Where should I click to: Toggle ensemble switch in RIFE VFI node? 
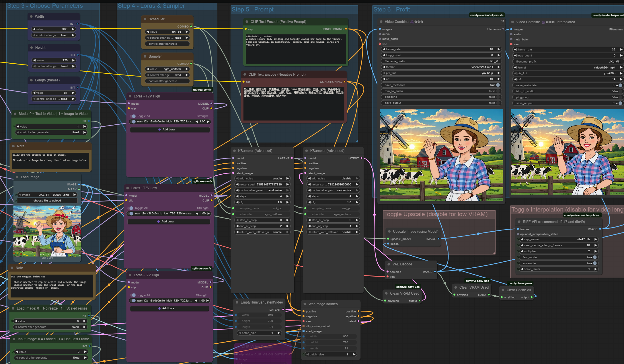tap(595, 263)
